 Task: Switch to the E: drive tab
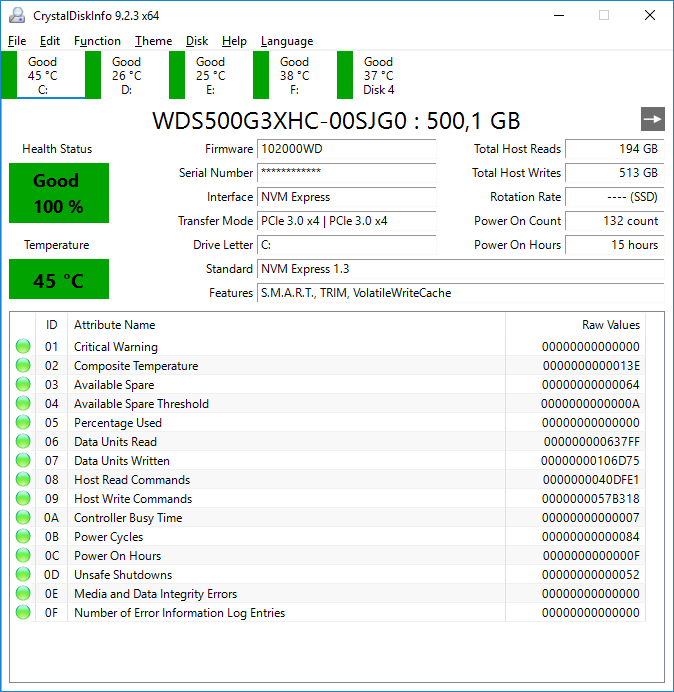pos(211,75)
